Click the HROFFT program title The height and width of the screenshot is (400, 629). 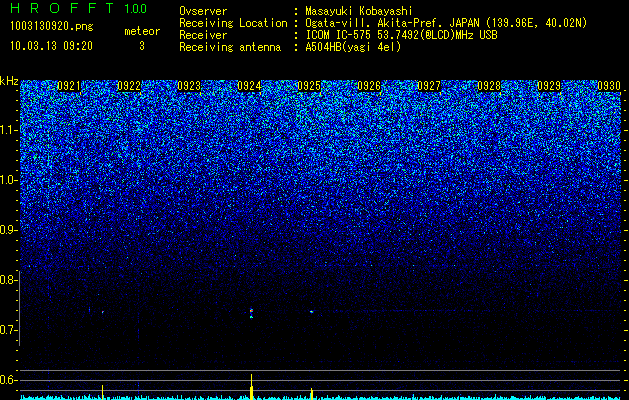62,8
